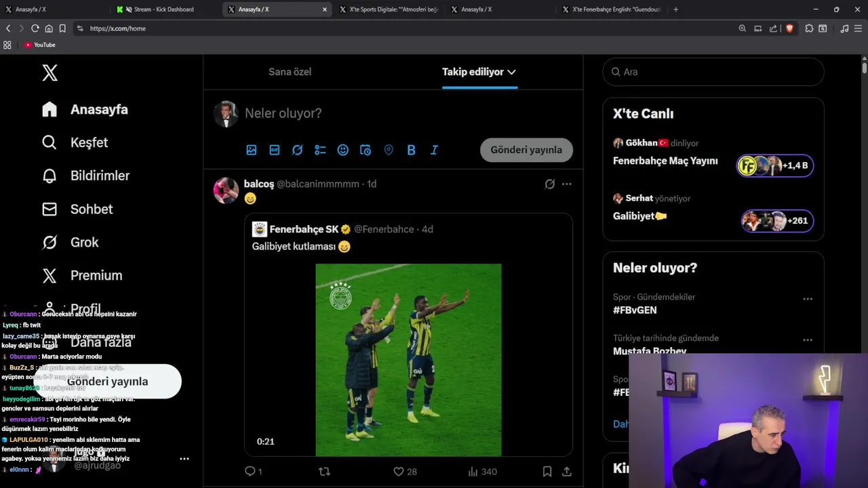The height and width of the screenshot is (488, 868).
Task: Add a GIF to the post
Action: click(275, 150)
